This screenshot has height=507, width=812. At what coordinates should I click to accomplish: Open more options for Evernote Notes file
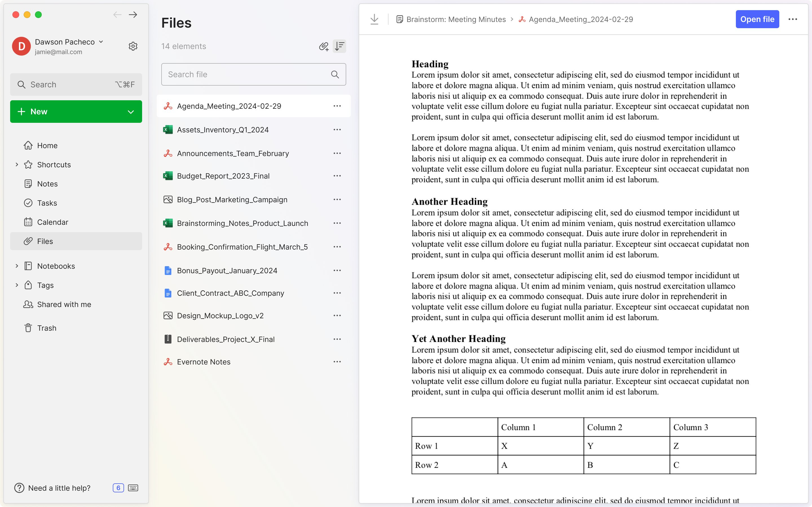pyautogui.click(x=337, y=361)
